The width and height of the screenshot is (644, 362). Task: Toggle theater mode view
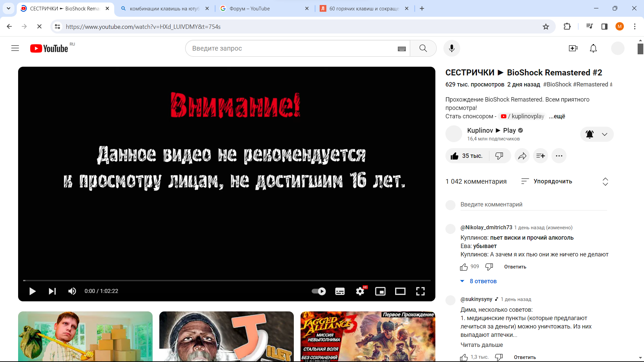[x=400, y=291]
